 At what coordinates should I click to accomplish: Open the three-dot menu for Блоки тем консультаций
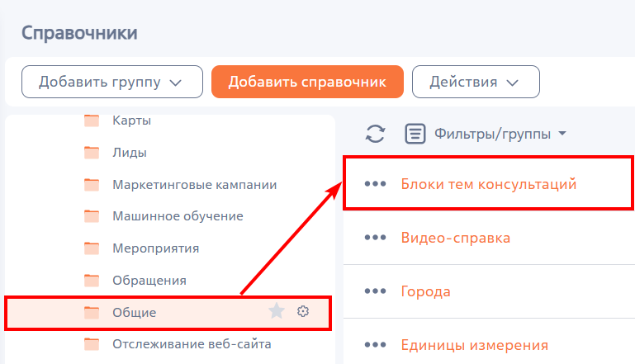(375, 184)
